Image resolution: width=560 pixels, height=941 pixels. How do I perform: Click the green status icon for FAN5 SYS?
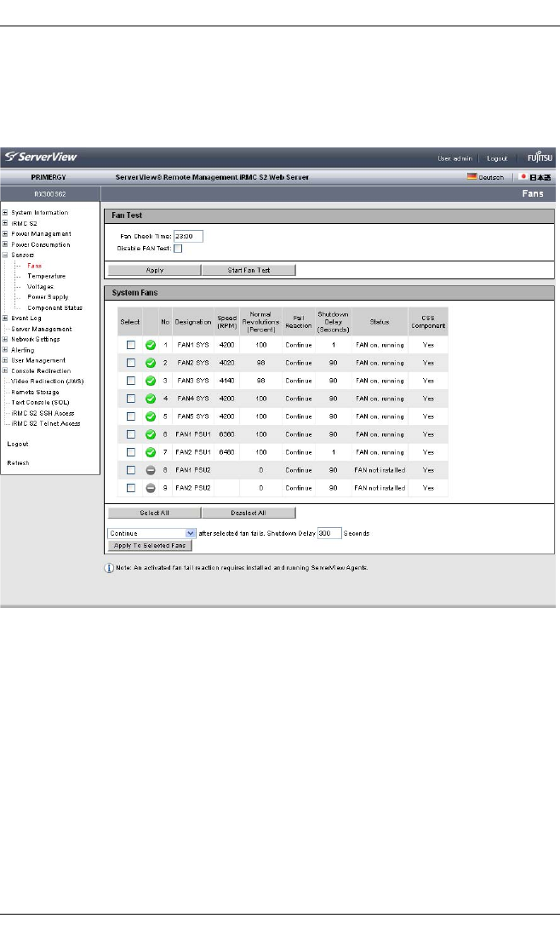click(151, 416)
